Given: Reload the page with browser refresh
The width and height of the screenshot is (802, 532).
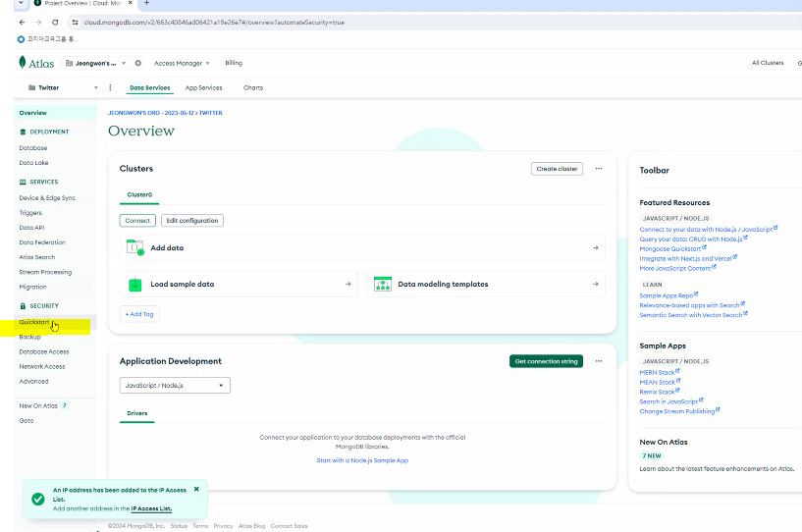Looking at the screenshot, I should pos(55,23).
